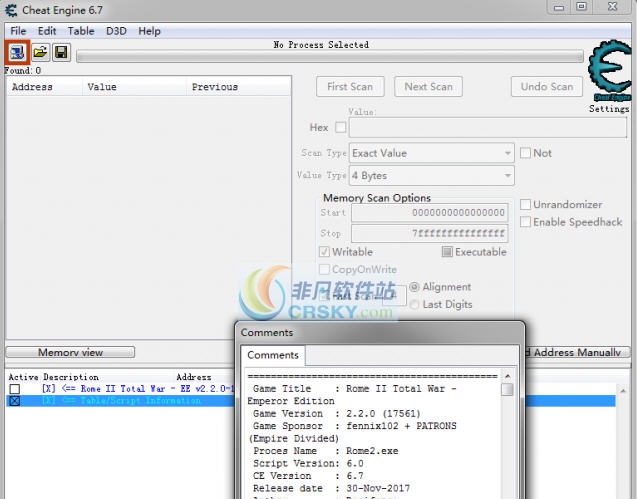Click the 'Found: 0' label
This screenshot has height=499, width=637.
coord(23,70)
